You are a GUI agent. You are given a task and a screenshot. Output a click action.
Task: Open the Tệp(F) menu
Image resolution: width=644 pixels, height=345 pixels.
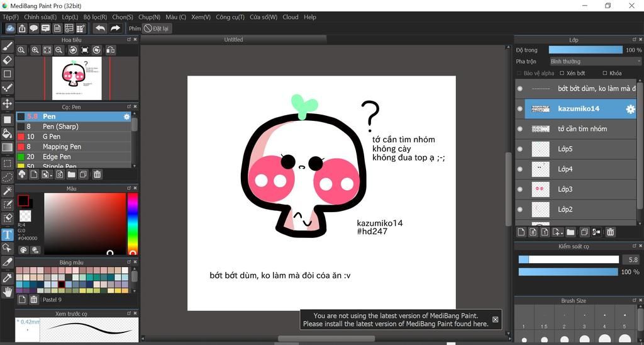[11, 17]
